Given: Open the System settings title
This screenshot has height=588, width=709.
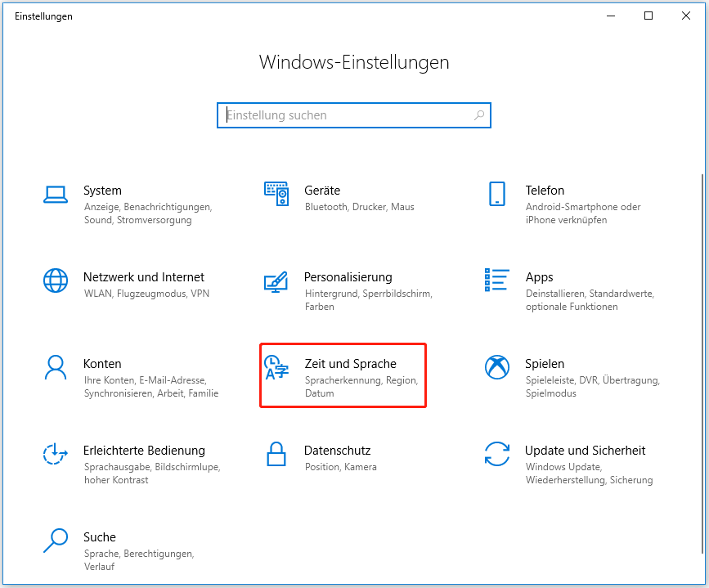Looking at the screenshot, I should pyautogui.click(x=103, y=191).
